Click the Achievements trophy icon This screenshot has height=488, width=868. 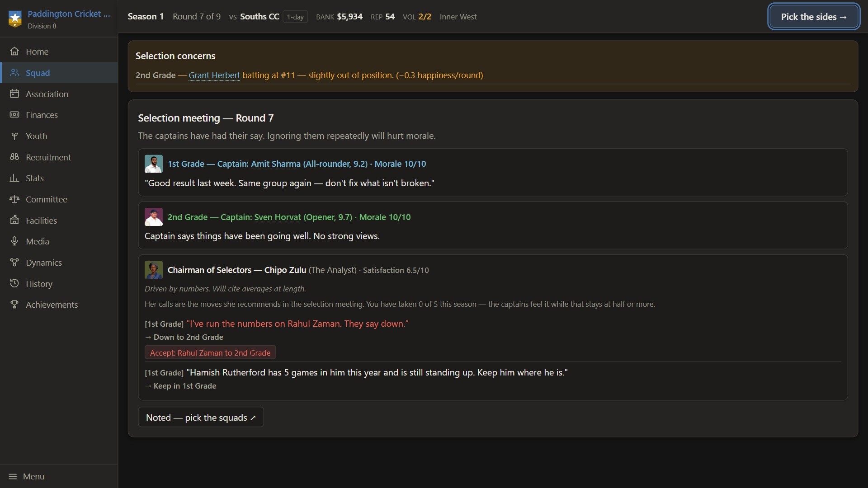pos(14,305)
